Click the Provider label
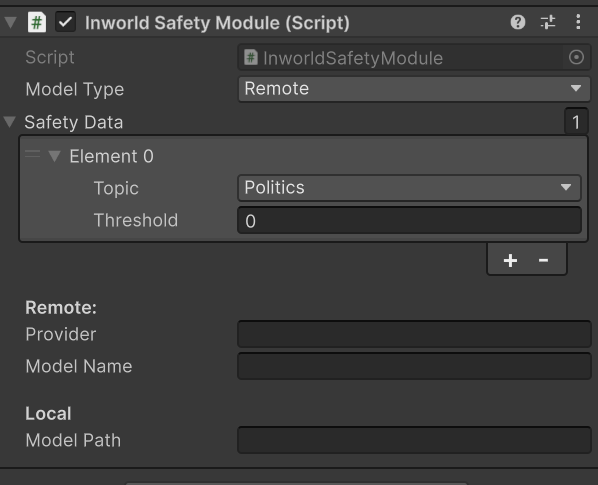The height and width of the screenshot is (485, 598). 61,334
